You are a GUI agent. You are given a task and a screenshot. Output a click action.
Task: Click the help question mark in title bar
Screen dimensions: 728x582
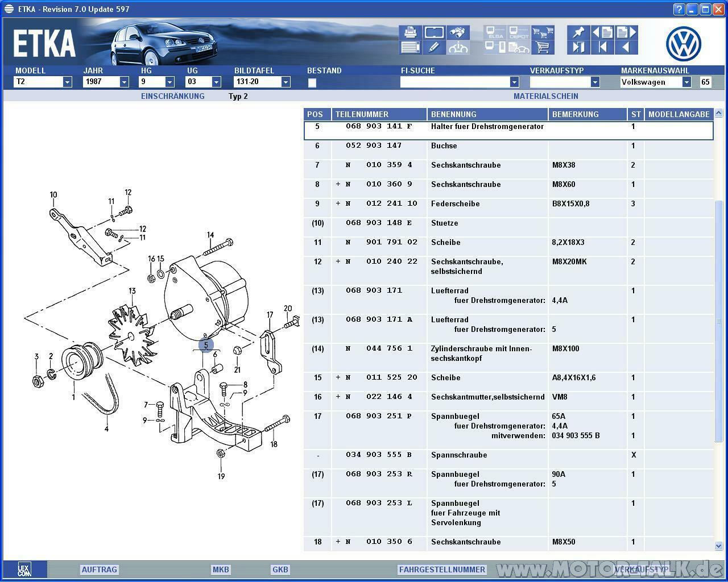pos(679,9)
